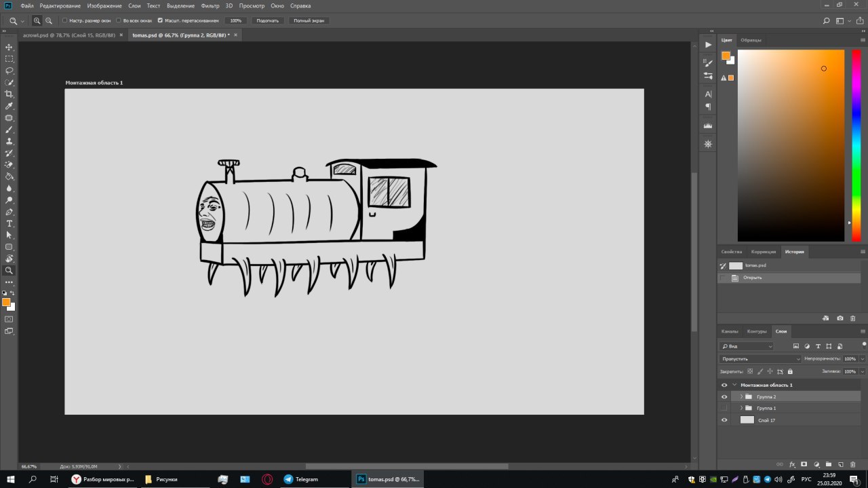Add a layer style with fx icon
Screen dimensions: 868x488
pos(792,464)
